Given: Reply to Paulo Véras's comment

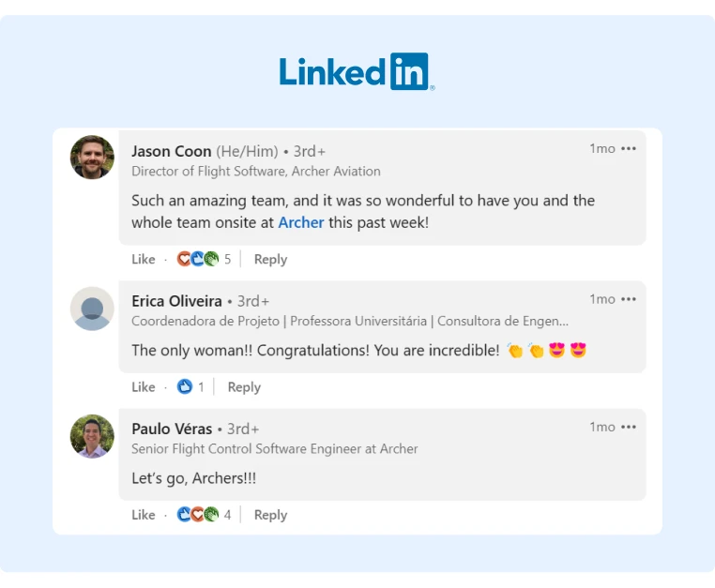Looking at the screenshot, I should [x=270, y=515].
